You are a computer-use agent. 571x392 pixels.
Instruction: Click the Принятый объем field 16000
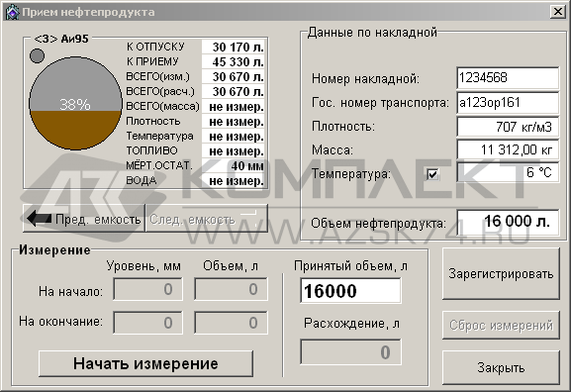coord(350,290)
